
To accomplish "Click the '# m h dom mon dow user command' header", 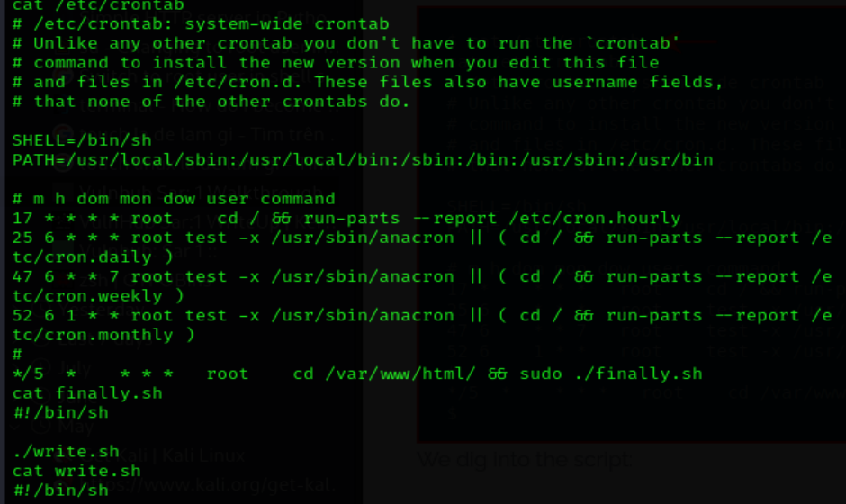I will coord(174,199).
